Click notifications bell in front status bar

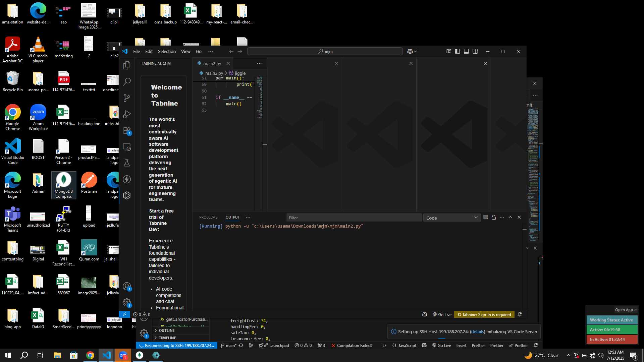(520, 314)
